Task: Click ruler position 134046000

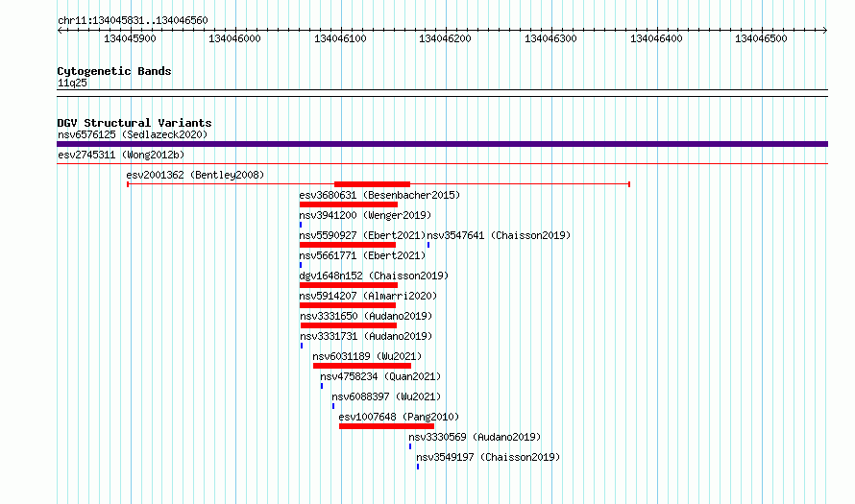Action: point(235,38)
